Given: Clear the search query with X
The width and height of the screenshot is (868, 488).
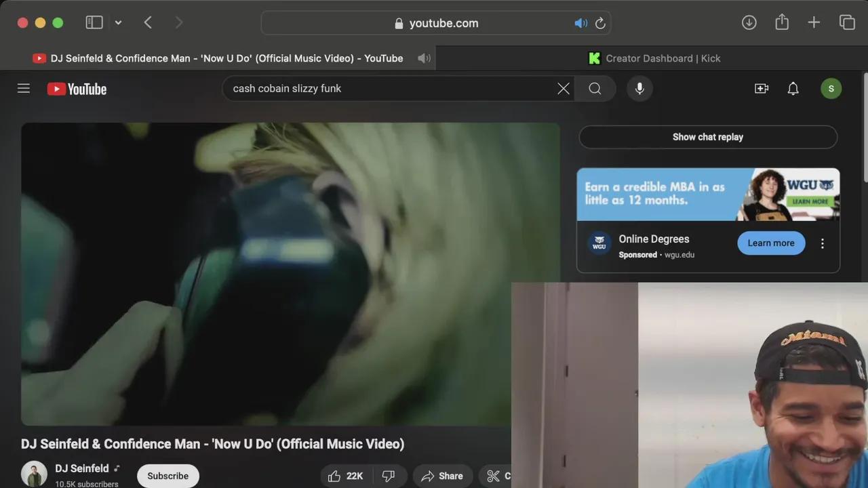Looking at the screenshot, I should point(564,89).
